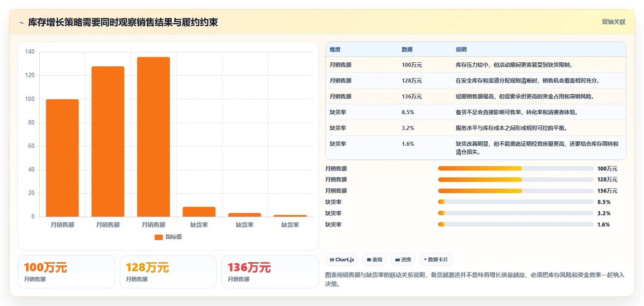
Task: Toggle the 指标值 legend entry in the chart
Action: point(168,237)
